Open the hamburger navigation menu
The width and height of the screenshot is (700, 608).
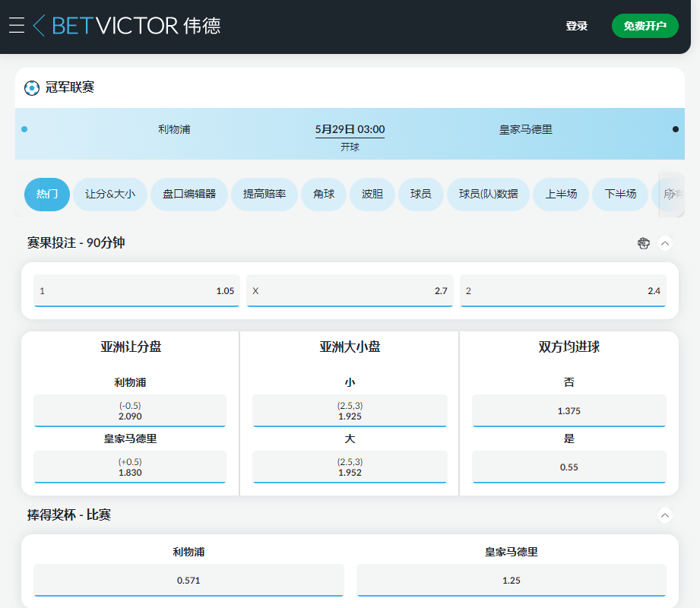pos(16,25)
